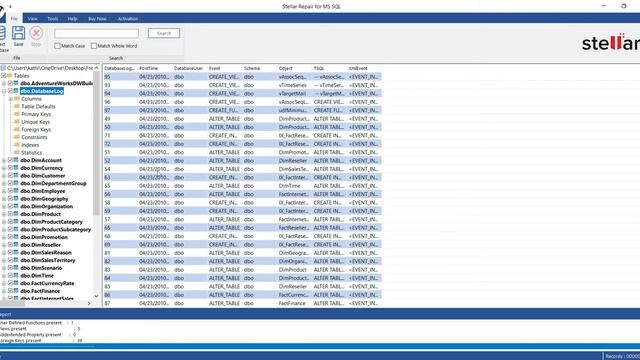The height and width of the screenshot is (360, 640).
Task: Click table icon beside dbo.FactFinance
Action: coord(16,291)
